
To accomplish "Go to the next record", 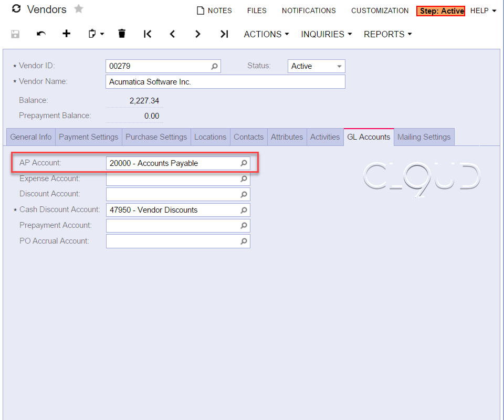I will [198, 34].
